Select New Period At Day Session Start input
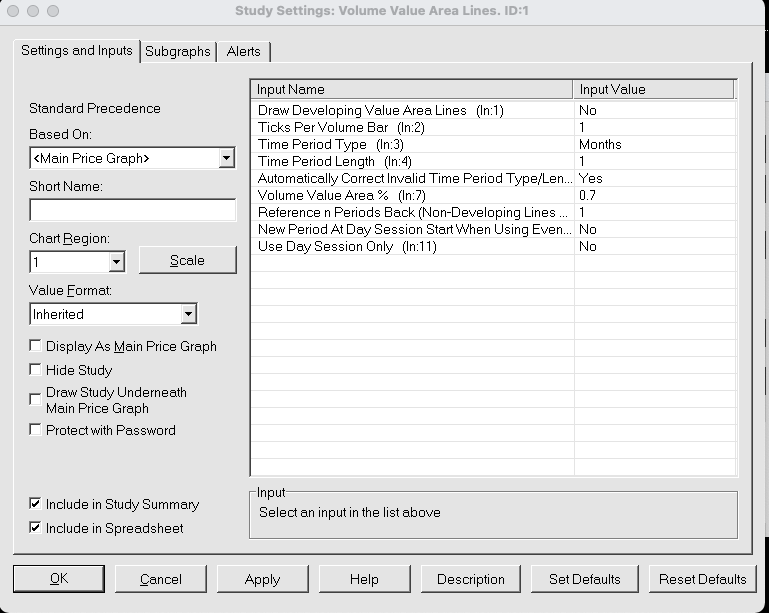This screenshot has height=613, width=769. coord(494,230)
